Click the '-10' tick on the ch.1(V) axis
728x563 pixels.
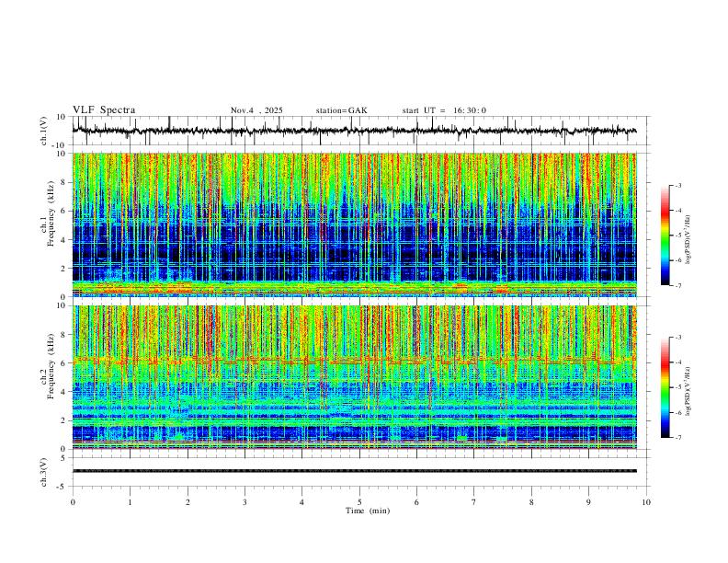coord(60,145)
